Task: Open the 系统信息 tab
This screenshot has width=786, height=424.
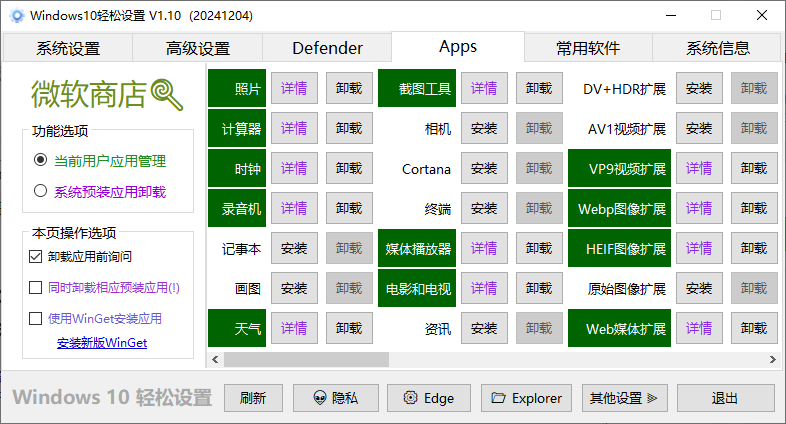Action: click(x=717, y=48)
